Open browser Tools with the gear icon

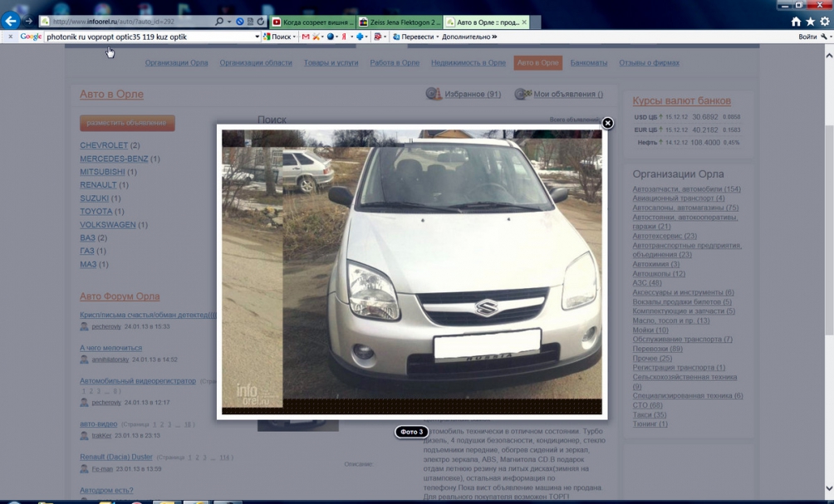[824, 22]
